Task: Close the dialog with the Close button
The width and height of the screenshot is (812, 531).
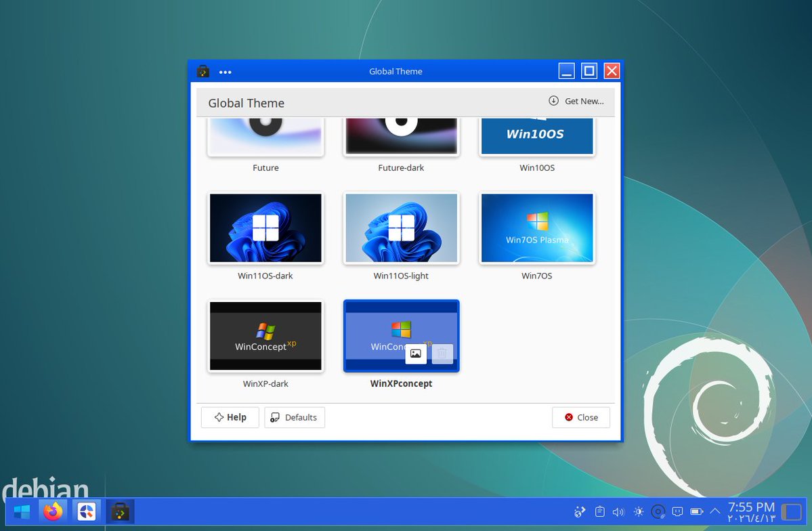Action: [x=581, y=417]
